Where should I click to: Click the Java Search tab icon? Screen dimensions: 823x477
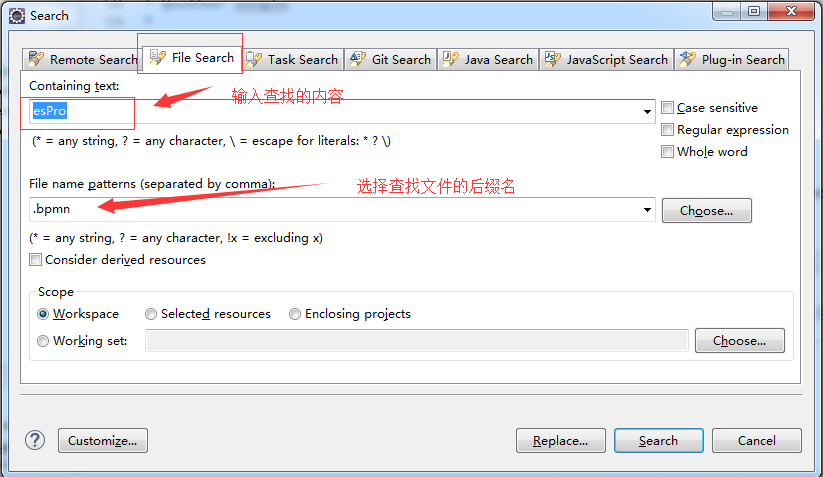point(451,59)
